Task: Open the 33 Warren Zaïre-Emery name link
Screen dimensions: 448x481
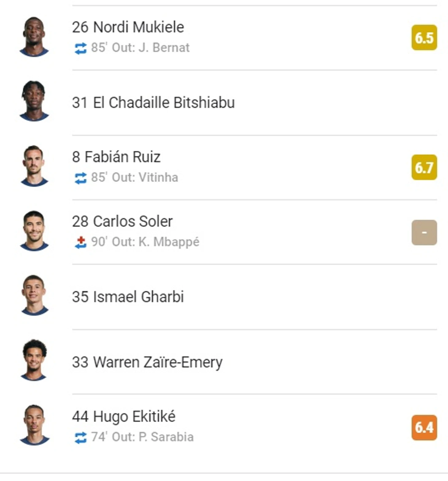Action: (x=147, y=362)
